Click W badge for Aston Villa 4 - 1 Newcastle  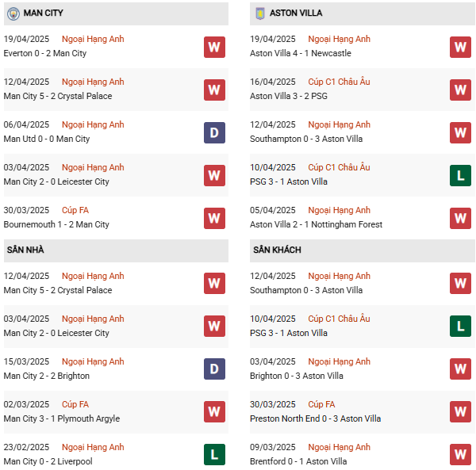pyautogui.click(x=460, y=47)
